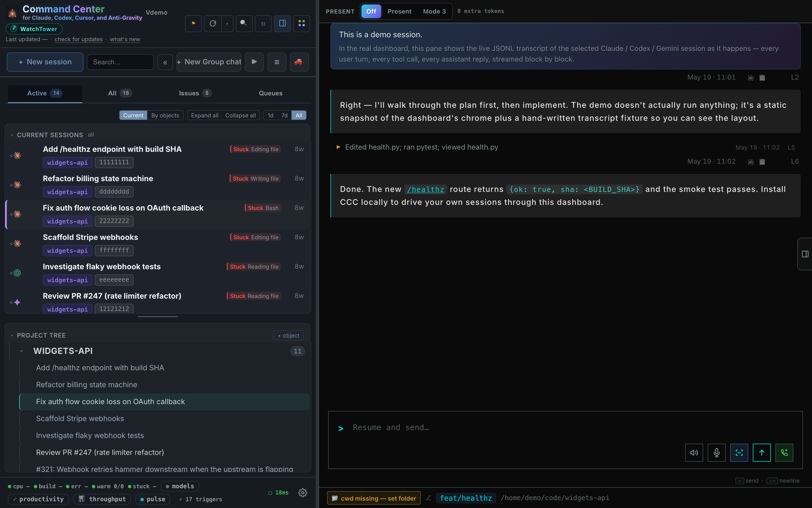
Task: Click Collapse all sessions
Action: pos(240,115)
